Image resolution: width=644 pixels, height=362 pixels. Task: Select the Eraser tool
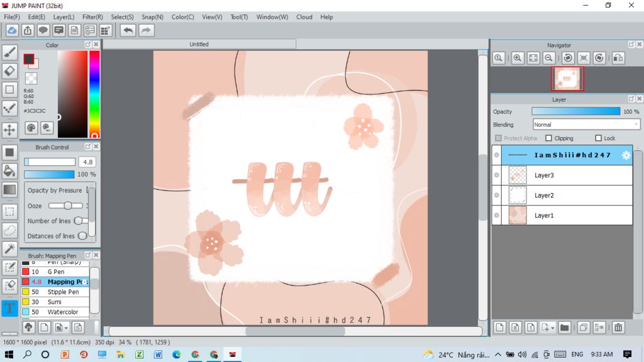(x=9, y=70)
